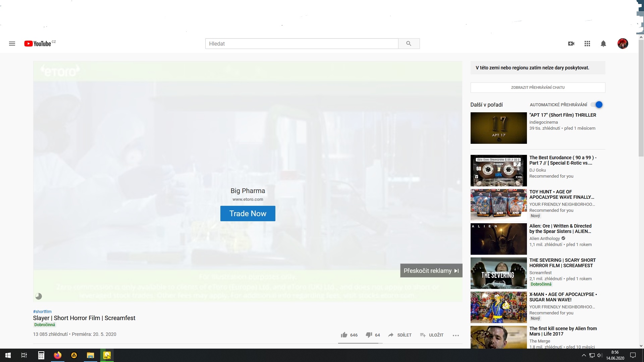Toggle the autoplay switch off
644x362 pixels.
[x=597, y=105]
